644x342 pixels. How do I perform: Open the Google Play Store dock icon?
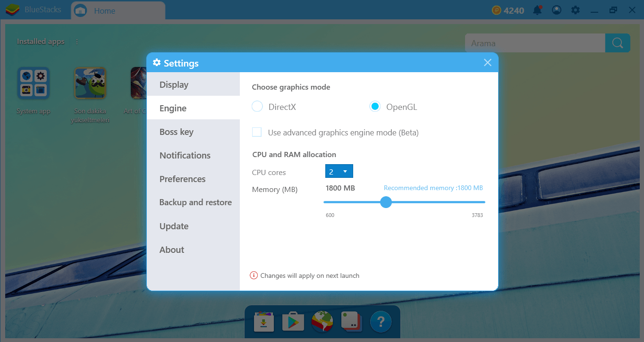click(293, 322)
